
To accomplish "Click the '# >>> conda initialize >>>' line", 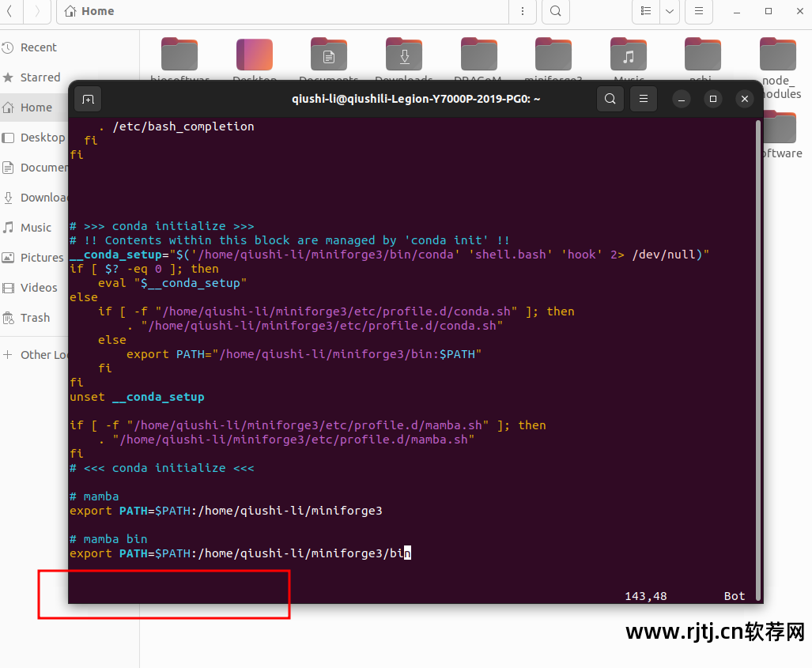I will coord(162,226).
